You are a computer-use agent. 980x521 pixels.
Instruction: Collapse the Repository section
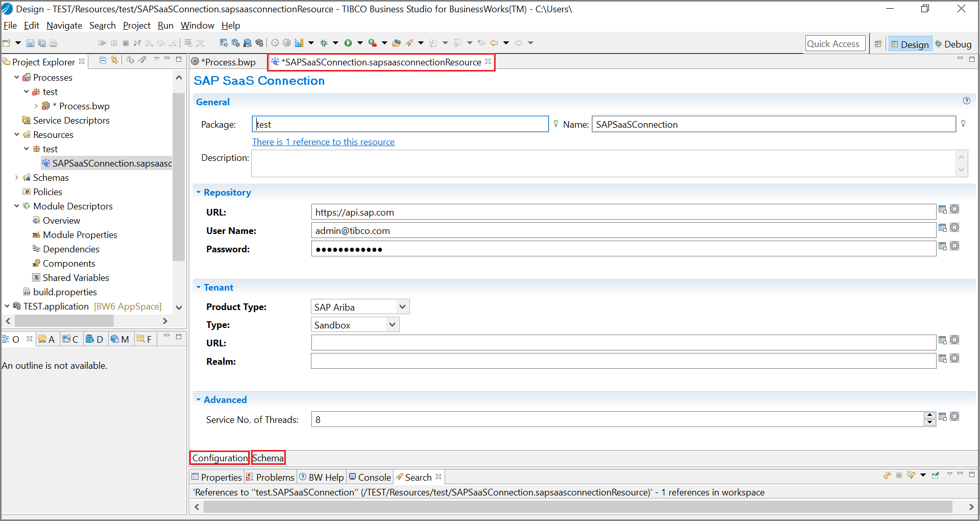pos(199,193)
